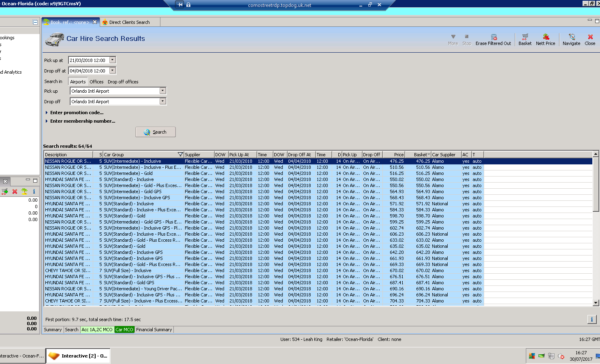600x364 pixels.
Task: Open the Search bottom tab
Action: (x=72, y=330)
